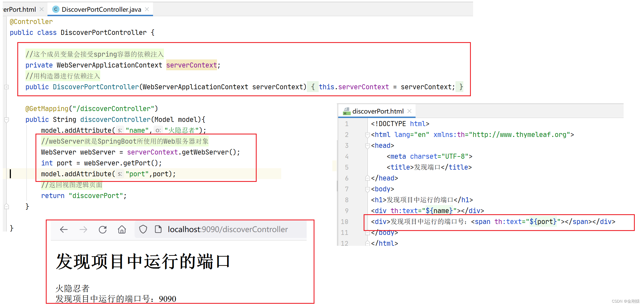Screen dimensions: 644x306
Task: Click the title tag text 发现端口
Action: pos(427,167)
